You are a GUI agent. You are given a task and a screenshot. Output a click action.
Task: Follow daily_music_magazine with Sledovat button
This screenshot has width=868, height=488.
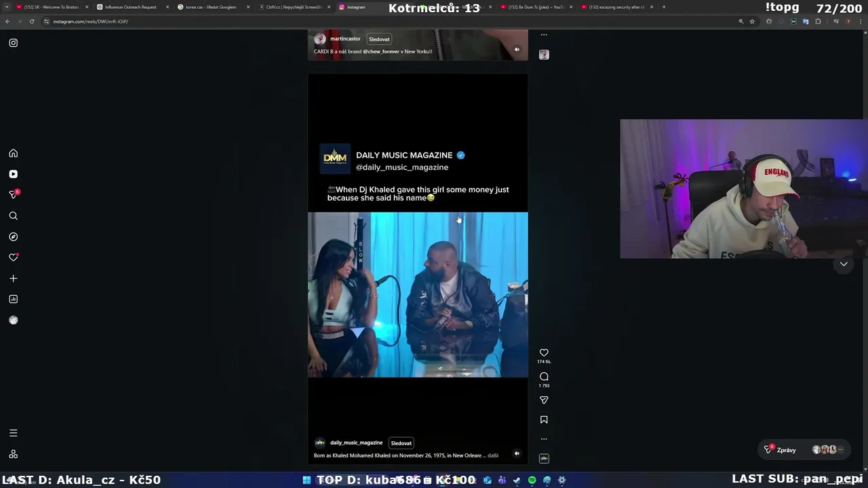click(x=401, y=443)
